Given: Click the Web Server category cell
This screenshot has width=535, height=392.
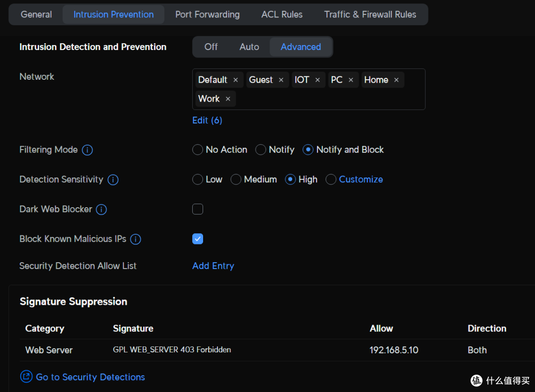Looking at the screenshot, I should point(49,350).
